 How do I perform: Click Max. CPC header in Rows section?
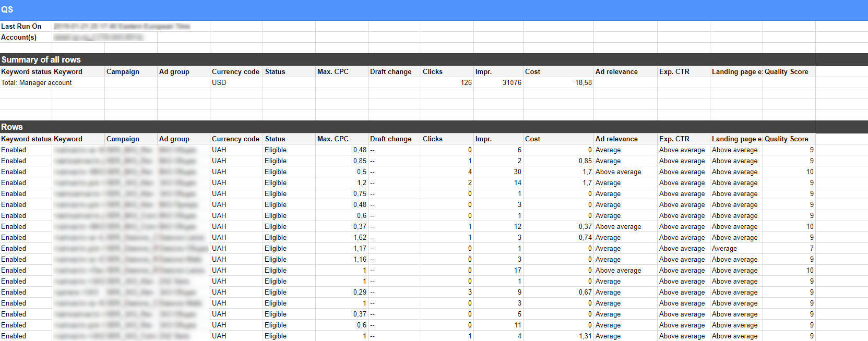[333, 139]
